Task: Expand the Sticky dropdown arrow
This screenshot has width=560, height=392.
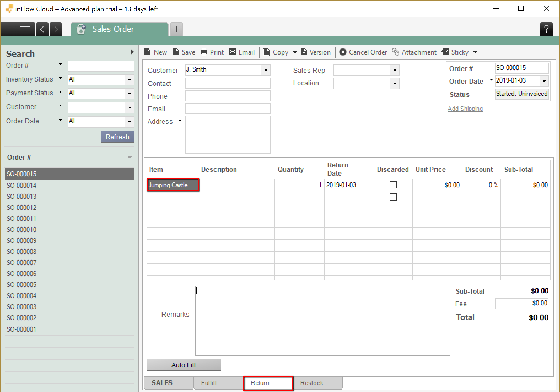Action: point(475,52)
